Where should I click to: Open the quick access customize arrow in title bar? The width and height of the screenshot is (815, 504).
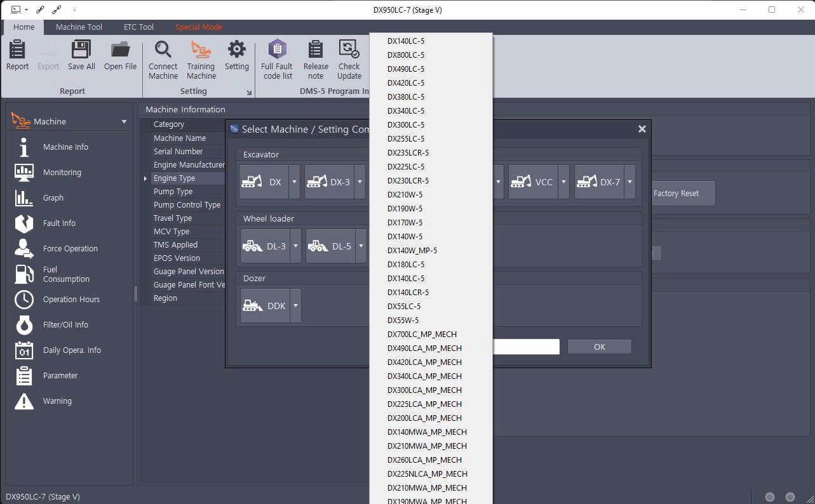click(x=74, y=10)
